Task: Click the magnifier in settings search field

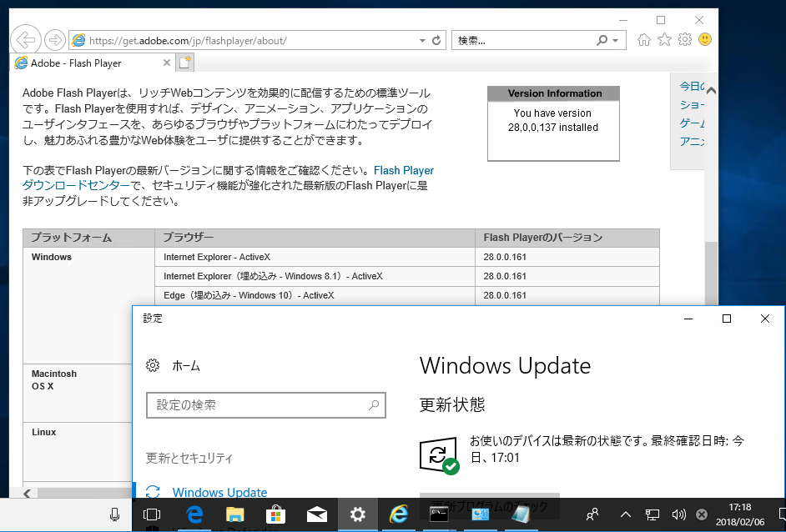Action: click(x=374, y=404)
